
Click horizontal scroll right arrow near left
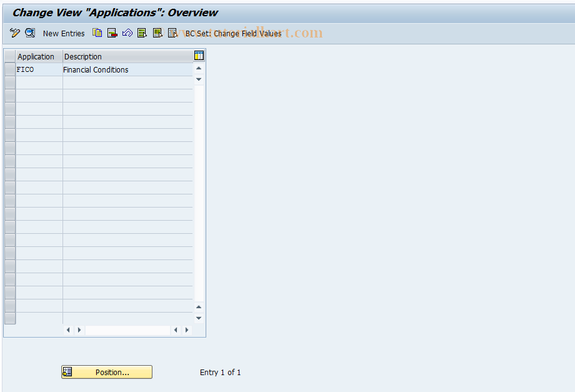coord(79,330)
